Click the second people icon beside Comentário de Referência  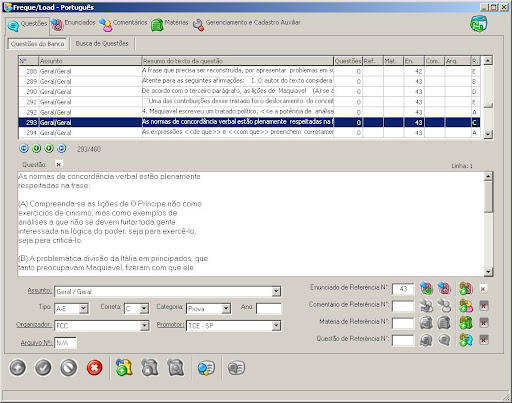[x=444, y=305]
